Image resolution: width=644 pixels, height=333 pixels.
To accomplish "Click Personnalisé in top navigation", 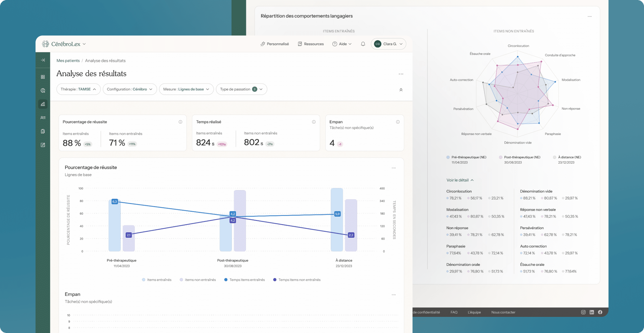I will tap(278, 44).
